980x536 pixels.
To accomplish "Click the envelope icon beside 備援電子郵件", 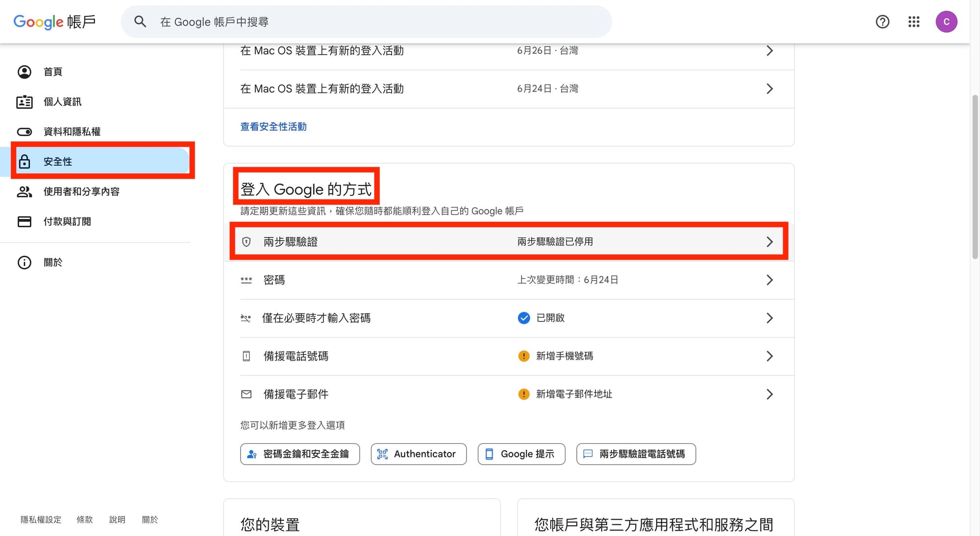I will (246, 394).
